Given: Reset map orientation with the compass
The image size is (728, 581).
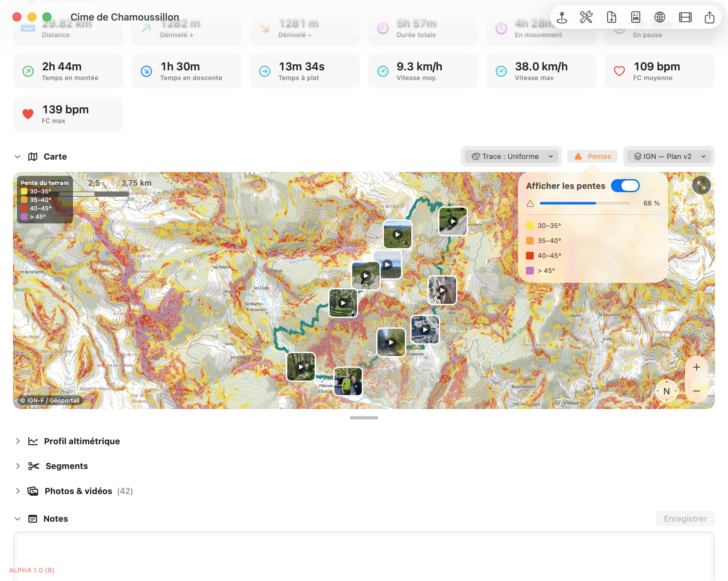Looking at the screenshot, I should click(666, 391).
